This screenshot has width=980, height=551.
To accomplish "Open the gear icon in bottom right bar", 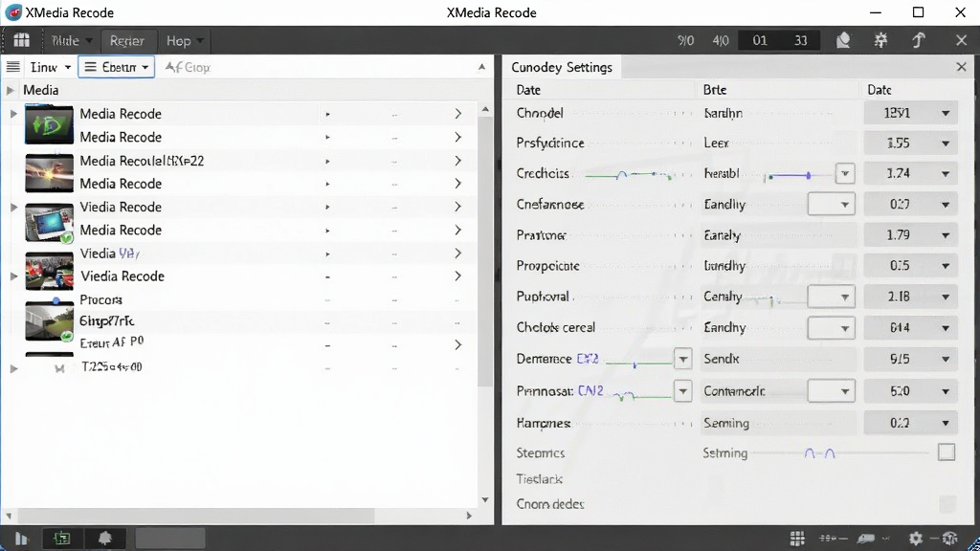I will click(916, 538).
